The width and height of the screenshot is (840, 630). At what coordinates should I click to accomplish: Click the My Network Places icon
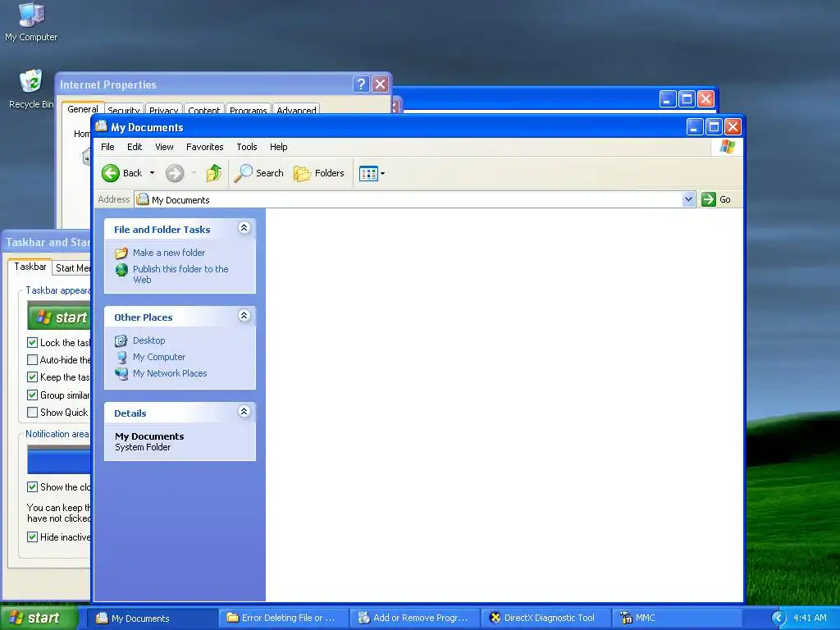tap(121, 373)
